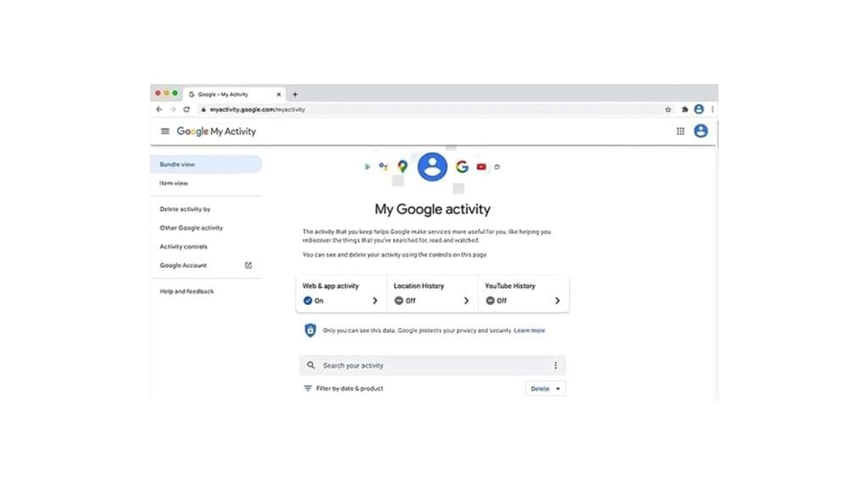Open YouTube History setting
The height and width of the screenshot is (488, 868).
pyautogui.click(x=522, y=293)
